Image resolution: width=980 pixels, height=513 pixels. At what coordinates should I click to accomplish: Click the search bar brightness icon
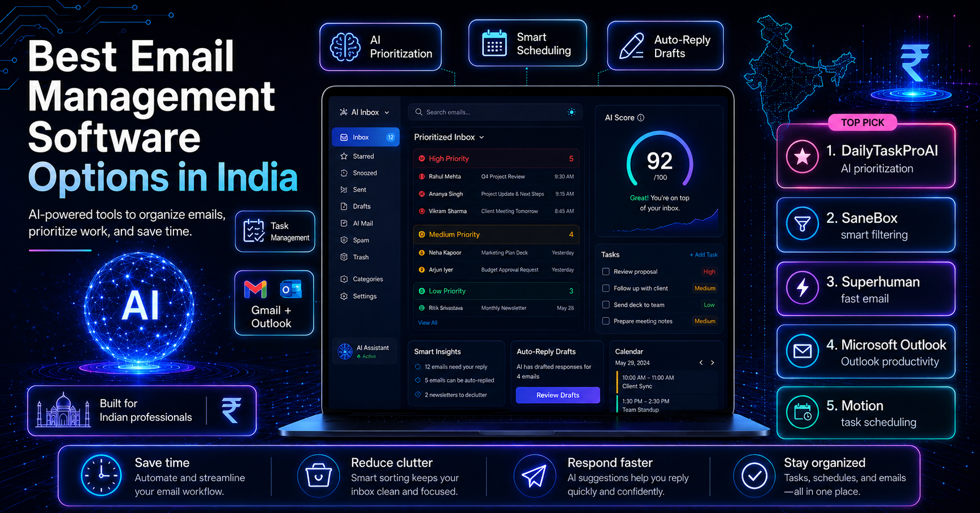pos(571,112)
